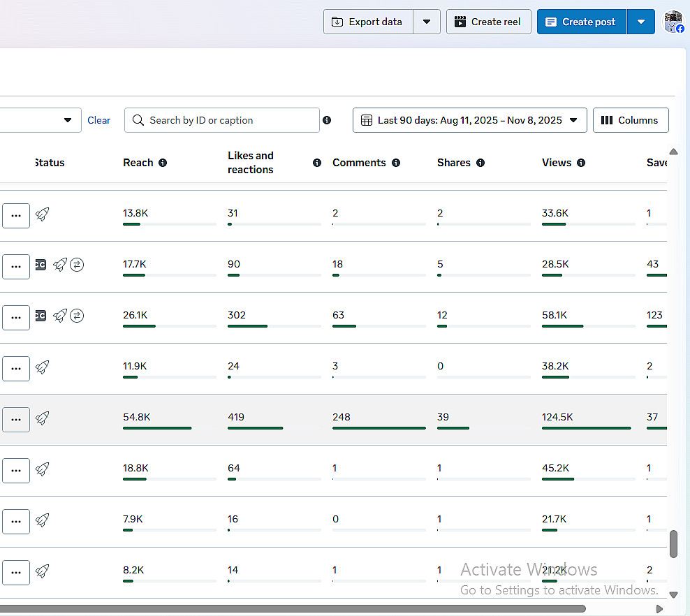The height and width of the screenshot is (616, 690).
Task: Open the Last 90 days date range picker
Action: (469, 120)
